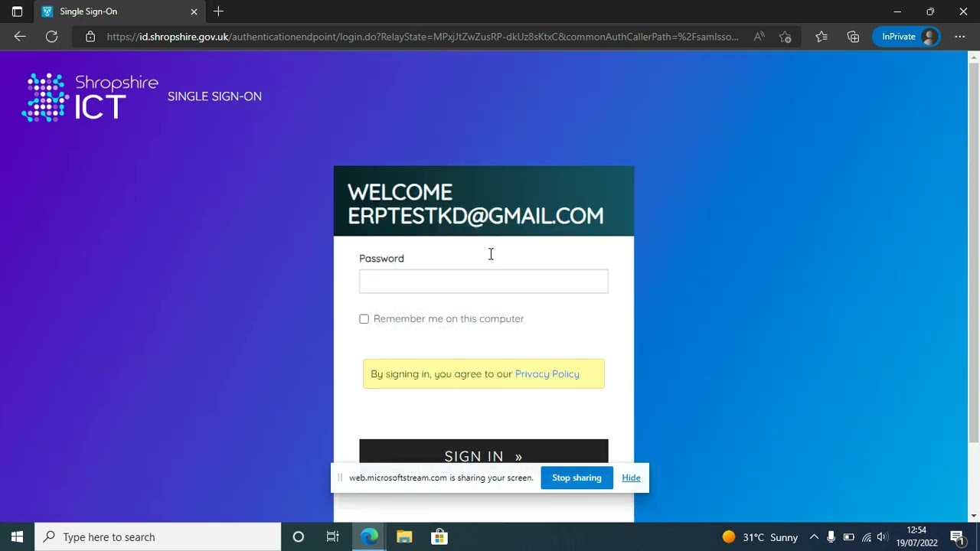Open the notification center icon
980x551 pixels.
tap(957, 536)
